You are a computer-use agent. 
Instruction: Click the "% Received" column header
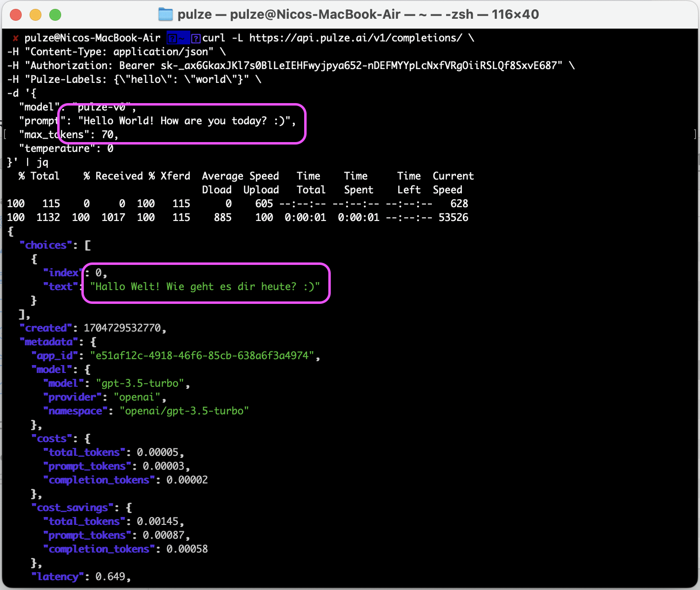pos(113,176)
